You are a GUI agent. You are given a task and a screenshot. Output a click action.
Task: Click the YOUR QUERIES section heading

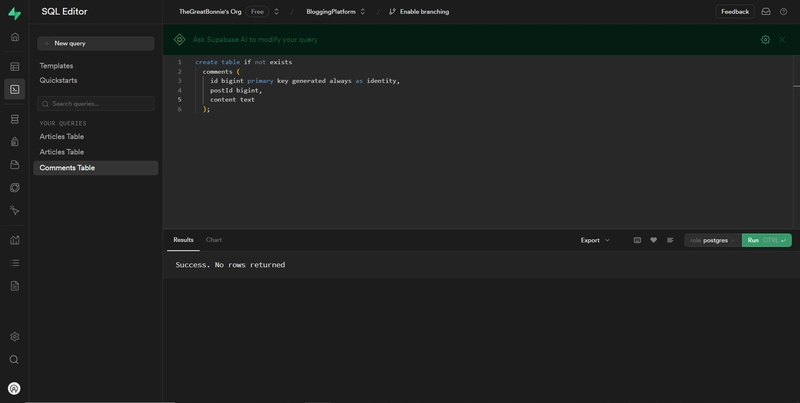pos(63,123)
